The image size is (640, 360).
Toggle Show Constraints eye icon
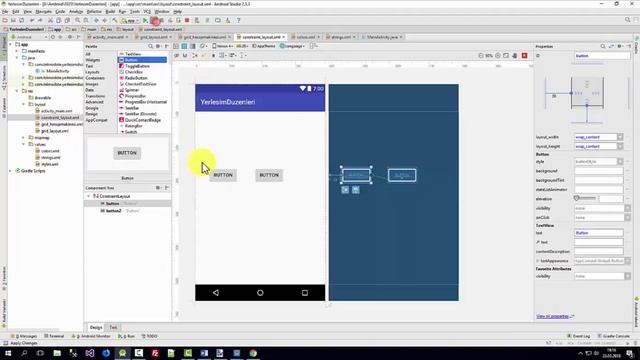(x=177, y=56)
